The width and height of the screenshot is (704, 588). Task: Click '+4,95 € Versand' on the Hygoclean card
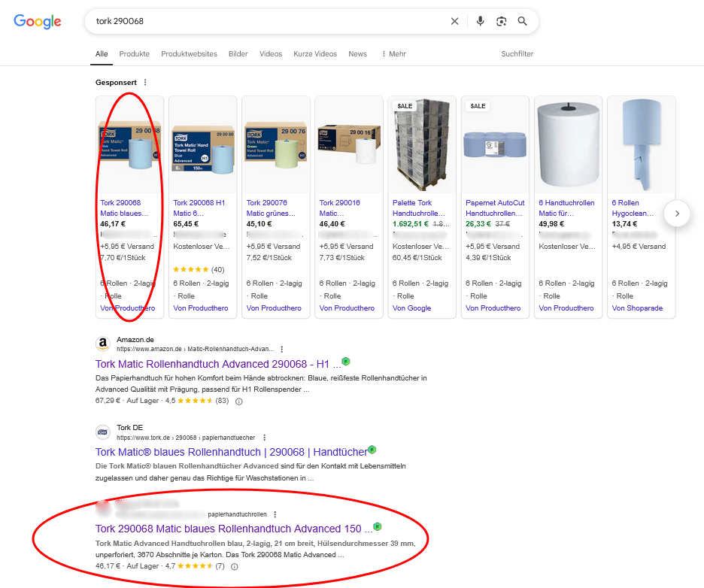(x=639, y=247)
